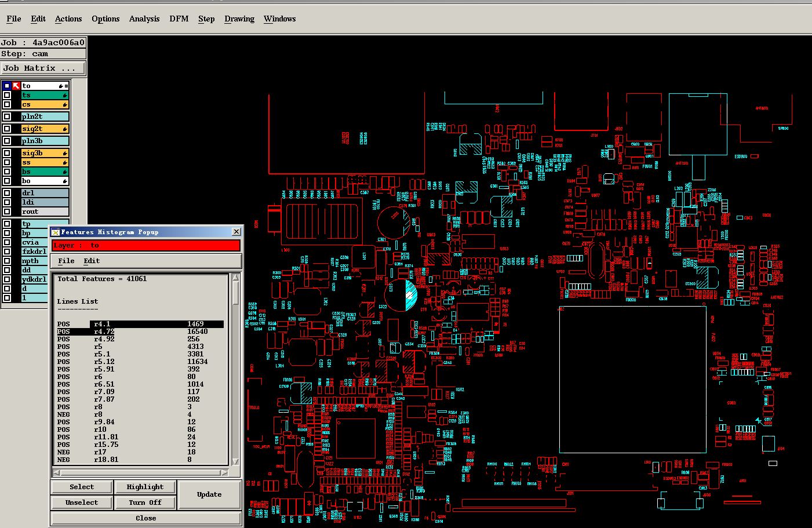Screen dimensions: 812x528
Task: Click the Highlight button
Action: click(145, 487)
